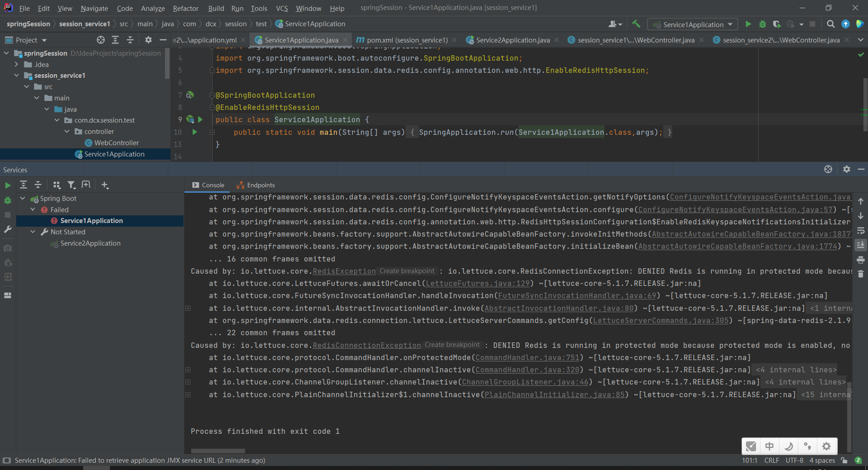Screen dimensions: 868x470
Task: Create breakpoint for RedisConnectionException
Action: pyautogui.click(x=452, y=345)
